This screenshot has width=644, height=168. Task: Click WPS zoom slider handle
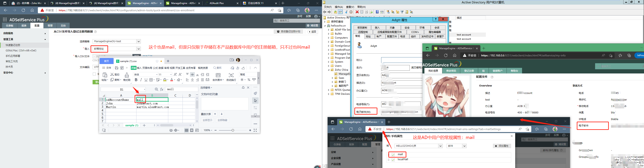[x=233, y=130]
